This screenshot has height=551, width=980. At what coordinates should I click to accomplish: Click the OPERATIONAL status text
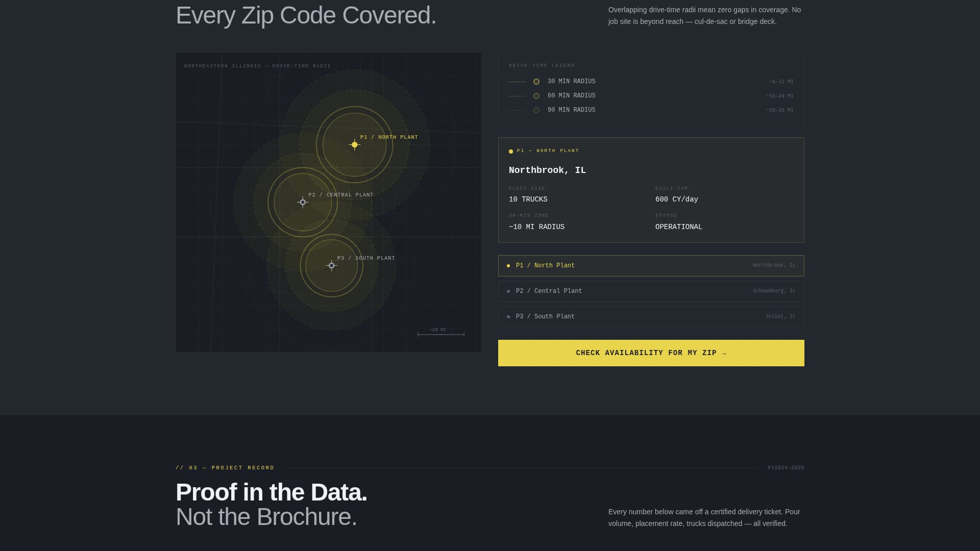tap(679, 227)
